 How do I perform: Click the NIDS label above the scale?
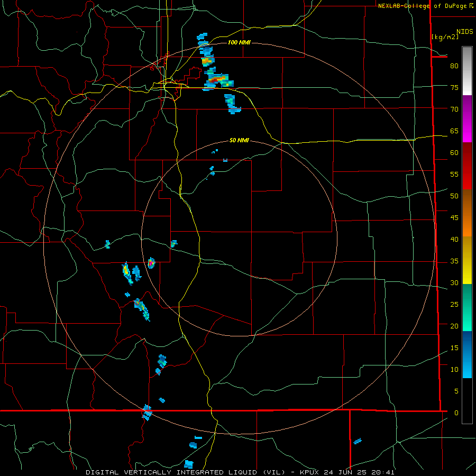click(464, 31)
